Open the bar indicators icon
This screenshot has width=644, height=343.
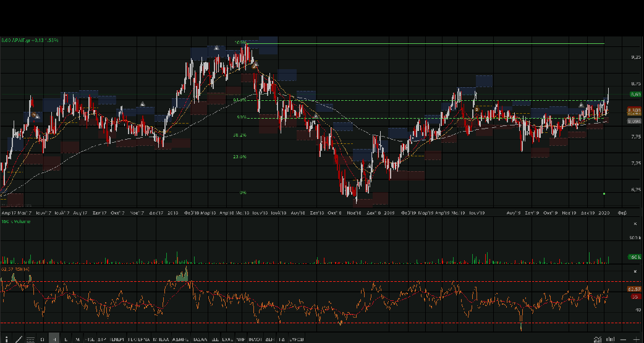point(610,339)
